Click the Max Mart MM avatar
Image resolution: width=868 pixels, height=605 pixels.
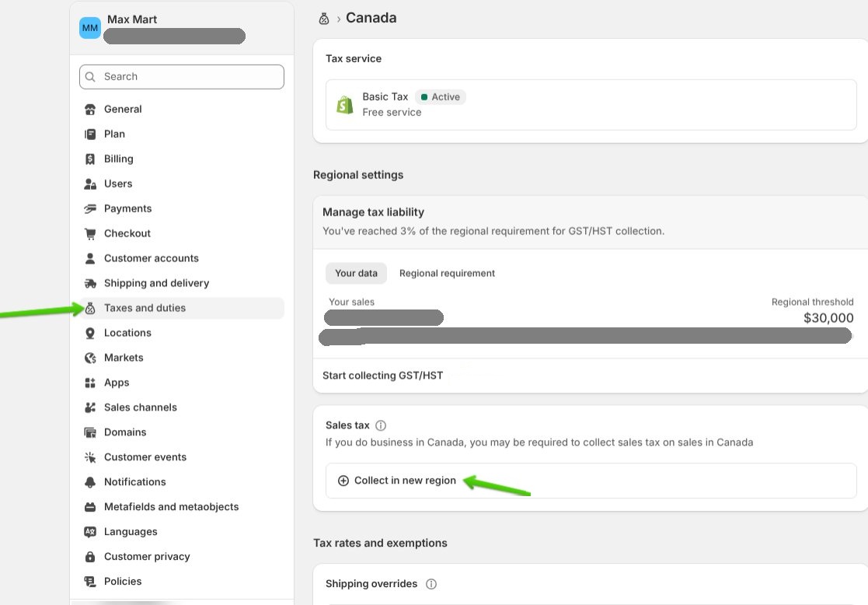(x=90, y=29)
